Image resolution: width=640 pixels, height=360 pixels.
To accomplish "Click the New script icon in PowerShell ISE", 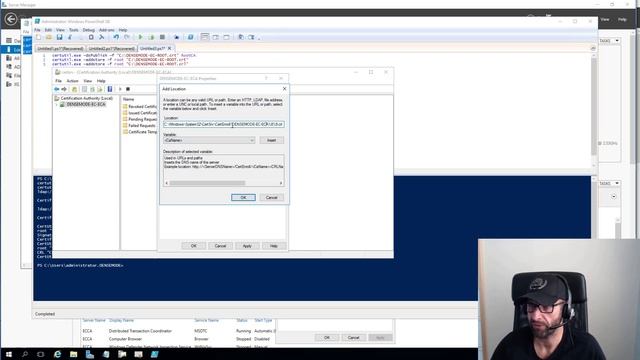I will point(38,37).
